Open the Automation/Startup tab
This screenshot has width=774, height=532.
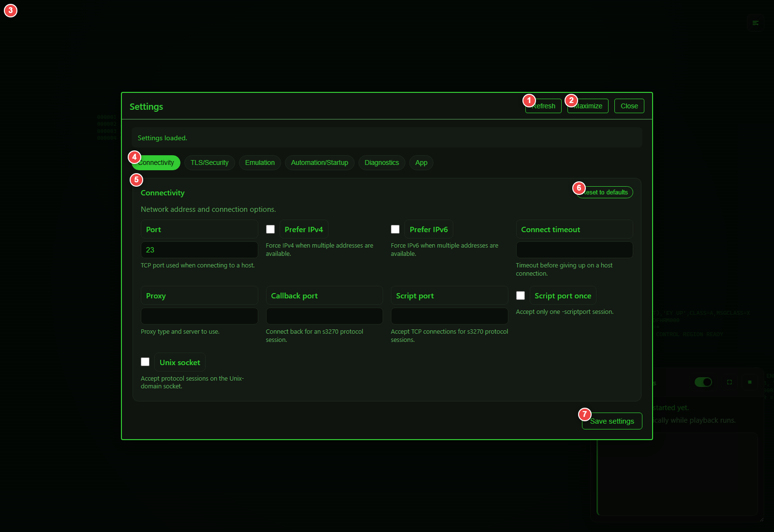pos(319,163)
